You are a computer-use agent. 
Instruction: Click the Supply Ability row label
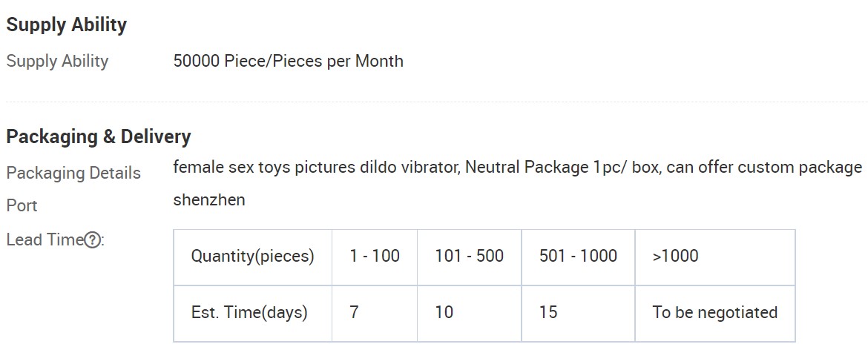pyautogui.click(x=58, y=61)
